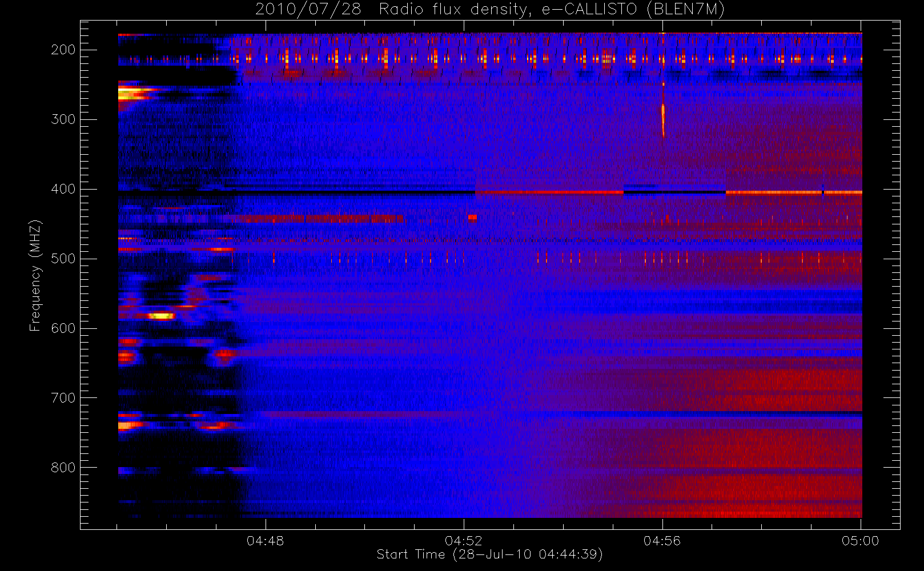Click the 400 frequency tick label
Image resolution: width=924 pixels, height=571 pixels.
(x=63, y=189)
